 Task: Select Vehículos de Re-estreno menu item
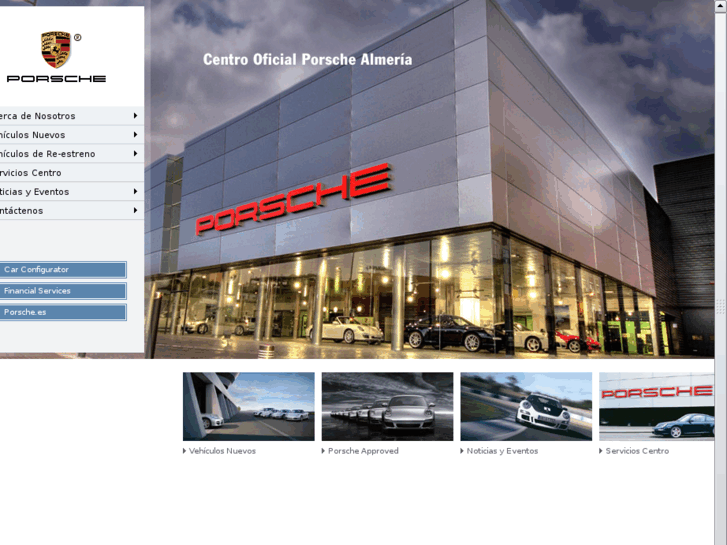click(x=72, y=154)
